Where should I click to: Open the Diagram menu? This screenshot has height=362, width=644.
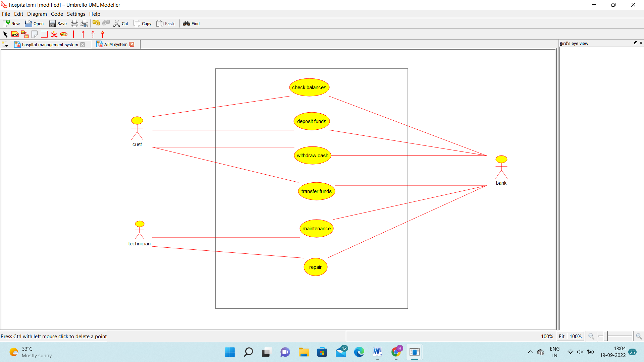[37, 14]
